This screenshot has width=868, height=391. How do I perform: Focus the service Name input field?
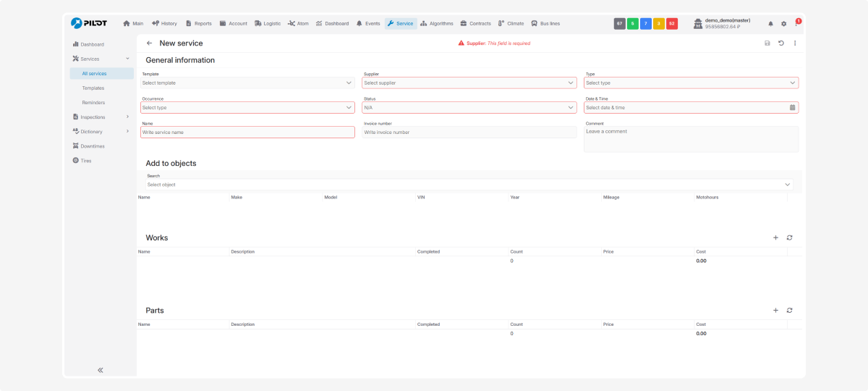247,133
